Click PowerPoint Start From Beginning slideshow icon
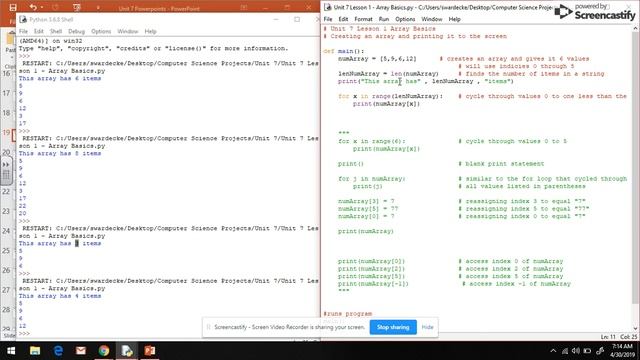This screenshot has height=360, width=640. pos(76,7)
